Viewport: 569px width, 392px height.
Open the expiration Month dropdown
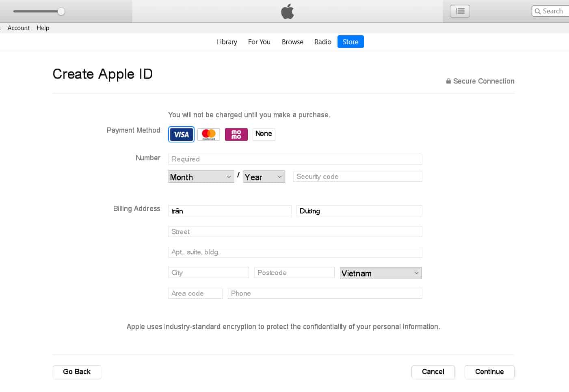(201, 177)
